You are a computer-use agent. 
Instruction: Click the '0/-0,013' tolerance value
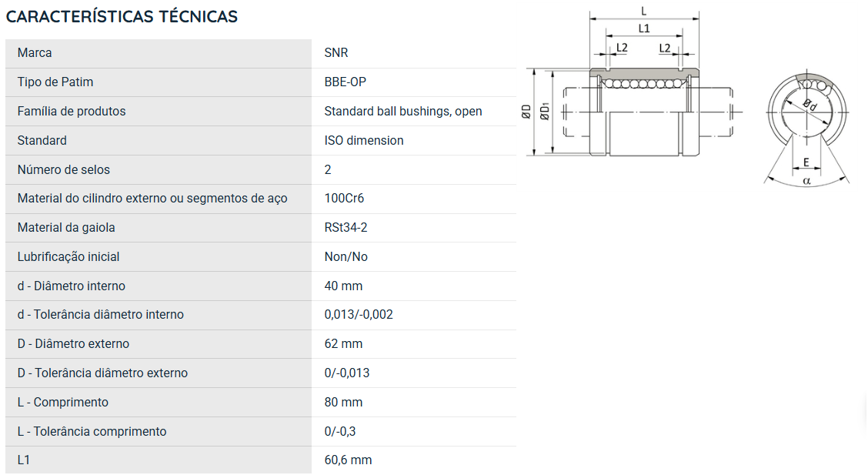pos(347,373)
